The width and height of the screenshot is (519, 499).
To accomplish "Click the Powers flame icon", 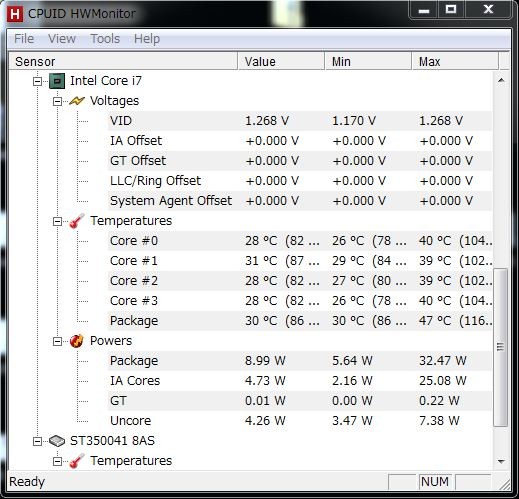I will (77, 341).
